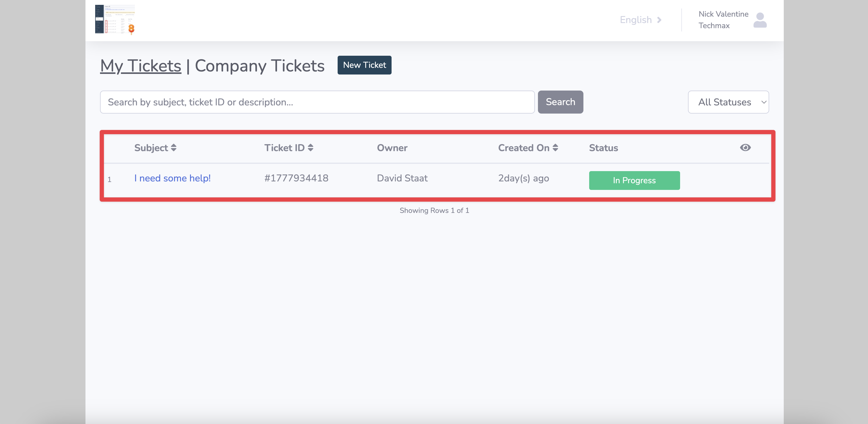Screen dimensions: 868x424
Task: Click the green In Progress status badge
Action: [634, 181]
